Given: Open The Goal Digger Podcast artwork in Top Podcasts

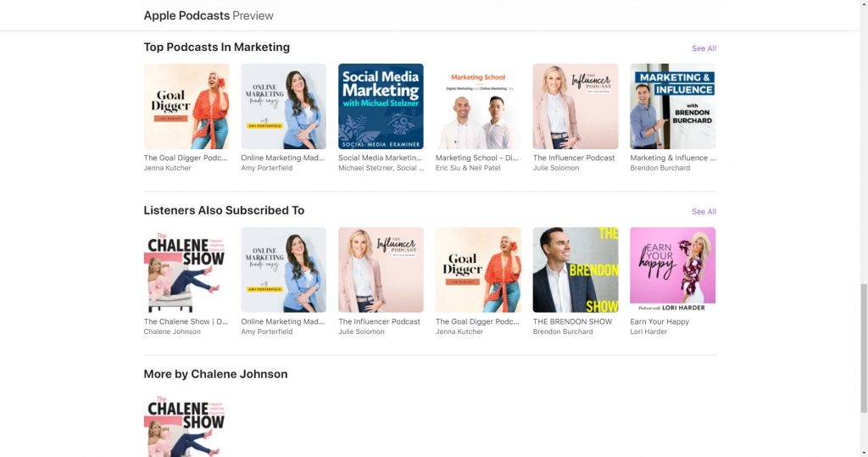Looking at the screenshot, I should [186, 106].
